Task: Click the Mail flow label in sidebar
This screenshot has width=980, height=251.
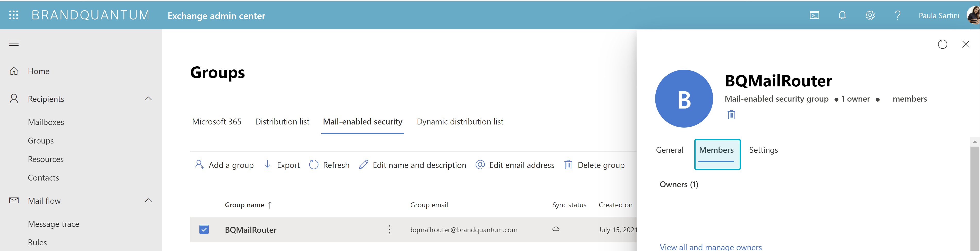Action: 44,201
